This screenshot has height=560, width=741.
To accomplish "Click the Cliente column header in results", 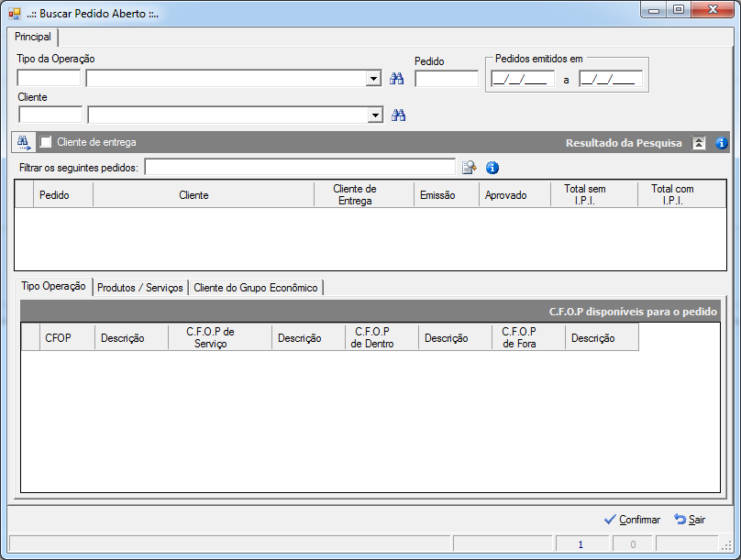I will [x=204, y=194].
